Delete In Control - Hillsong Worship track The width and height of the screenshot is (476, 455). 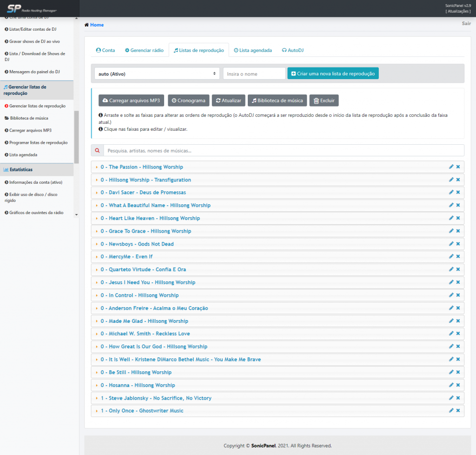(x=458, y=295)
